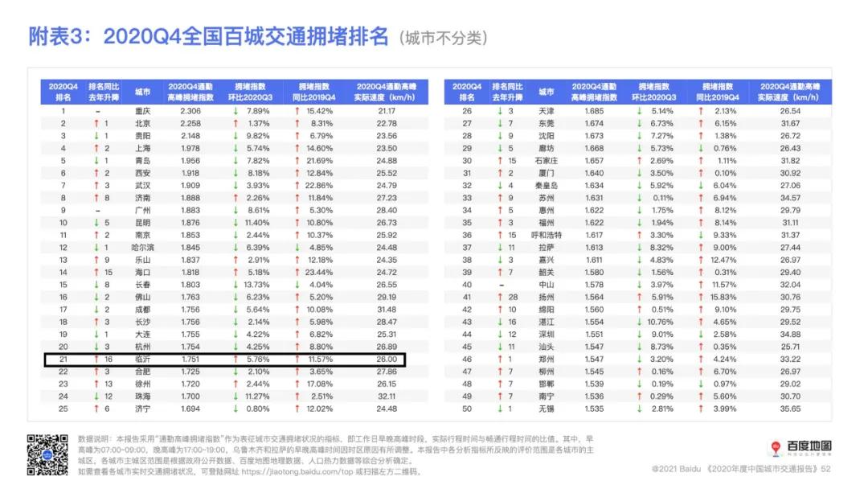Click the city cell '北京'
This screenshot has width=868, height=489.
tap(143, 124)
